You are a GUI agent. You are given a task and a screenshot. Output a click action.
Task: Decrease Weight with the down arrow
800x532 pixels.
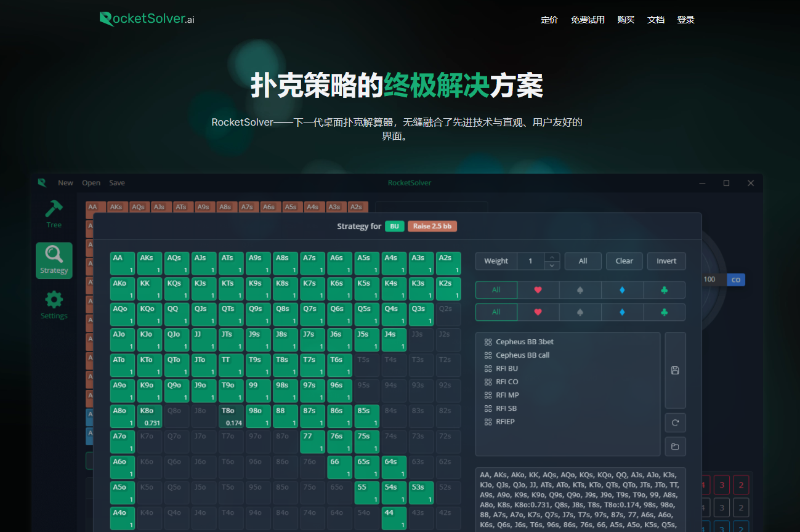pyautogui.click(x=552, y=265)
